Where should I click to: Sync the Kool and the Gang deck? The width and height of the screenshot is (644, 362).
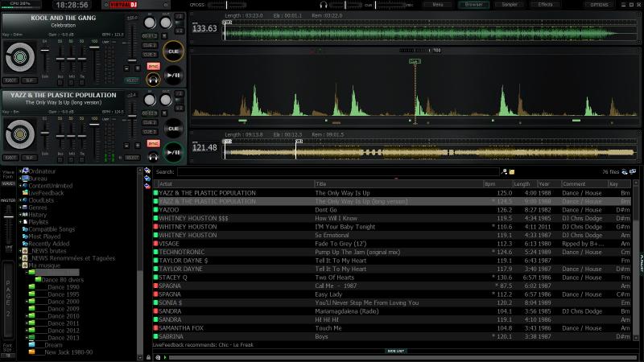click(x=153, y=66)
